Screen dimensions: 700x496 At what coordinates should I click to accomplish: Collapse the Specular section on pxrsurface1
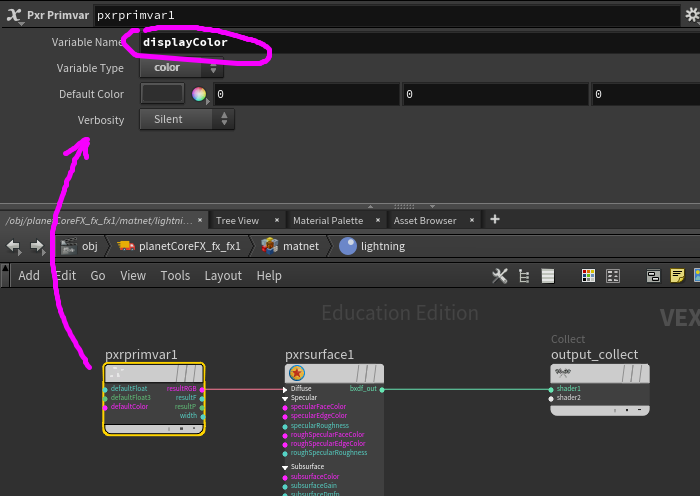tap(285, 398)
